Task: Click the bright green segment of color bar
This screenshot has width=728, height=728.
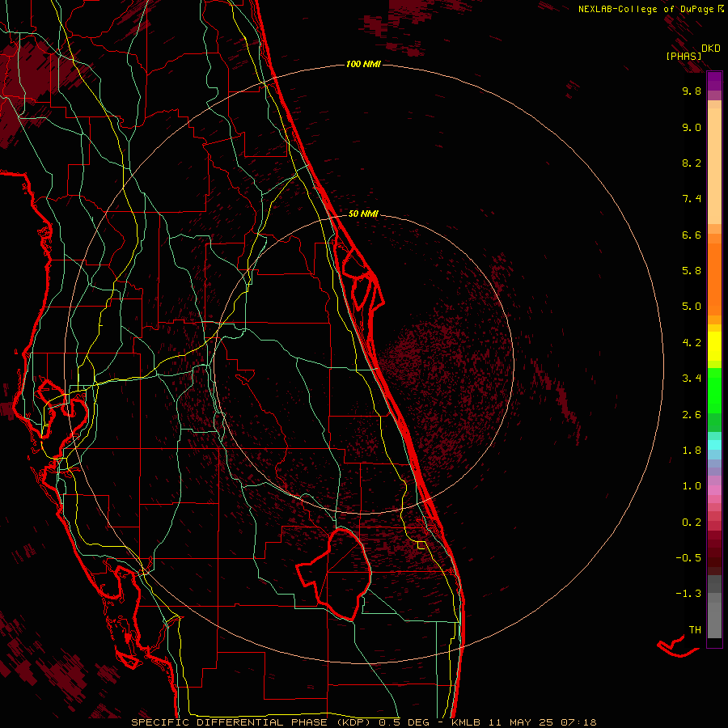Action: 714,390
